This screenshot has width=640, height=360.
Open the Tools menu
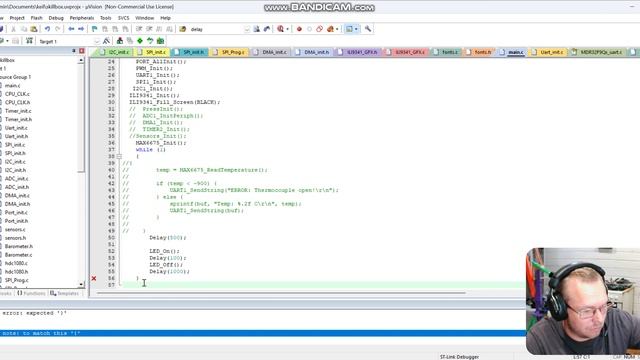click(105, 18)
